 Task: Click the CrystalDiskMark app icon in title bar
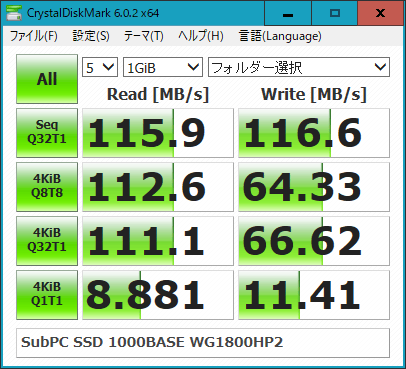coord(14,13)
